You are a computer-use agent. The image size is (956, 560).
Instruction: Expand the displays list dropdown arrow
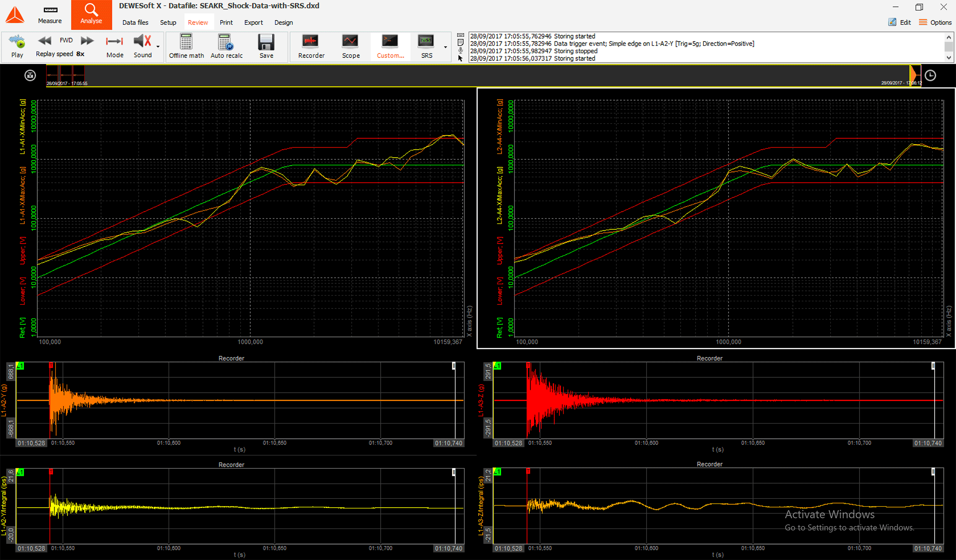[x=445, y=47]
